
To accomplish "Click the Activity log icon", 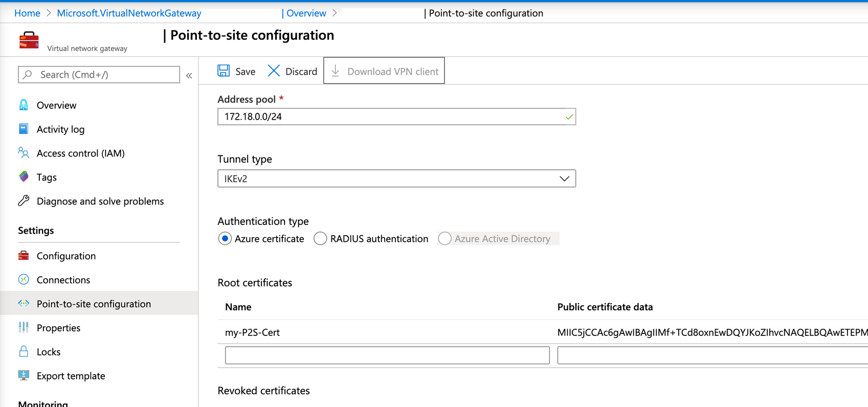I will tap(24, 129).
